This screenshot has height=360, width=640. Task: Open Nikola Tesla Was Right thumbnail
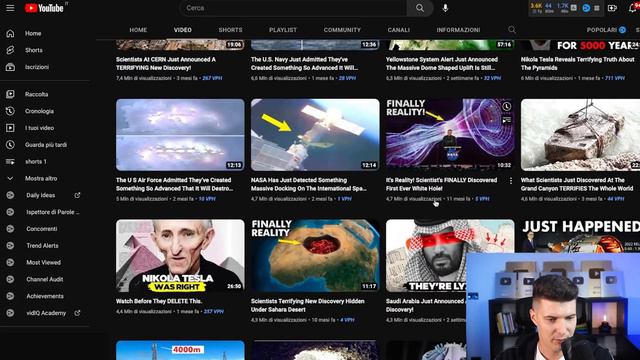[180, 256]
